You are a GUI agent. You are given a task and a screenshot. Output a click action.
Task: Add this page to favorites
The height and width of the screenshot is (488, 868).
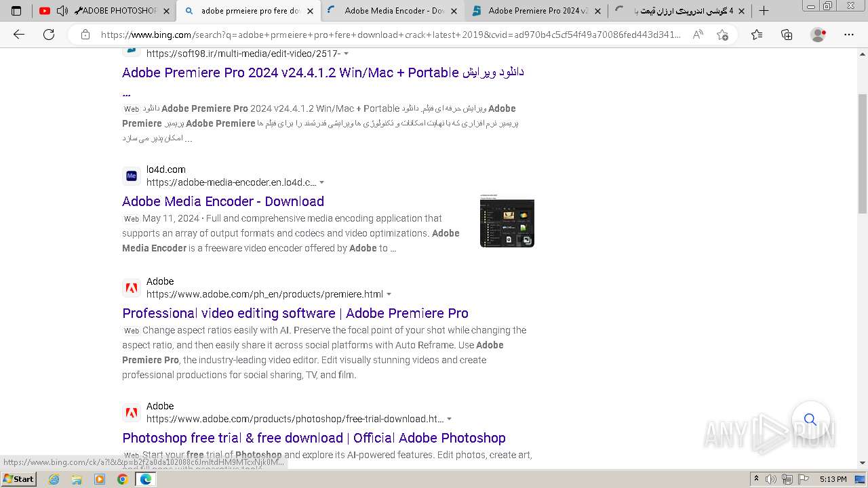pos(722,35)
